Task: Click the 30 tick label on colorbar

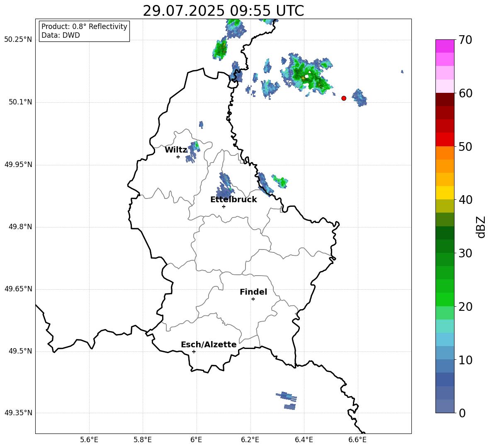Action: pos(466,253)
